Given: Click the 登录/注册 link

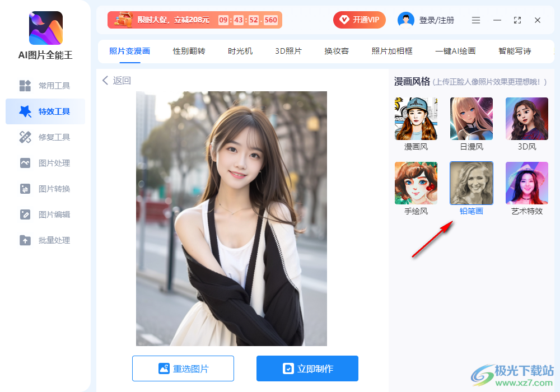Looking at the screenshot, I should [438, 19].
